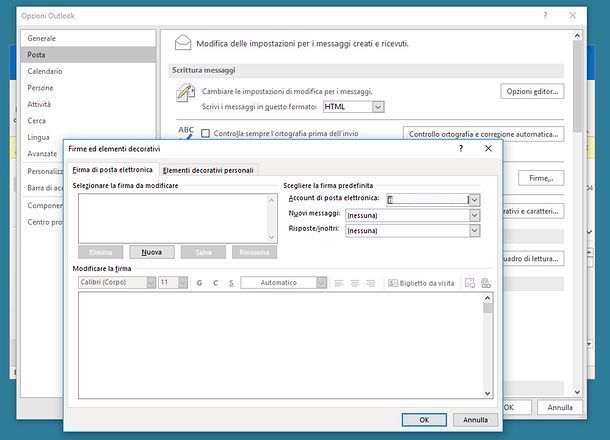Align signature text right
The width and height of the screenshot is (610, 440).
point(370,283)
